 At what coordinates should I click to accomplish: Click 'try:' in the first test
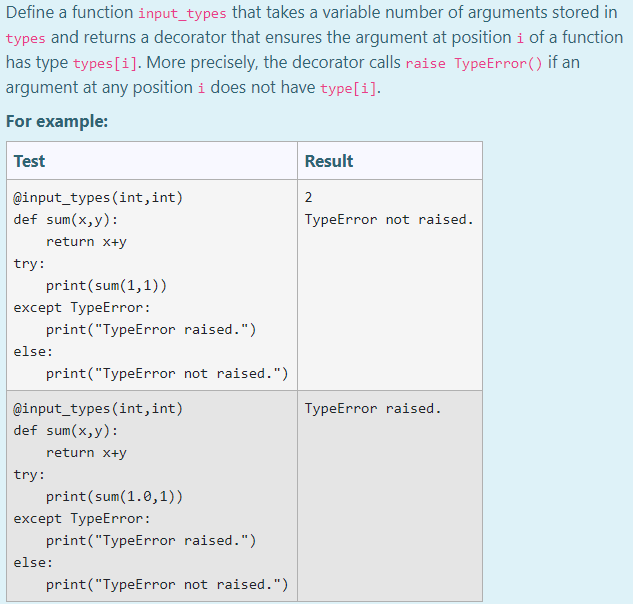click(x=29, y=264)
